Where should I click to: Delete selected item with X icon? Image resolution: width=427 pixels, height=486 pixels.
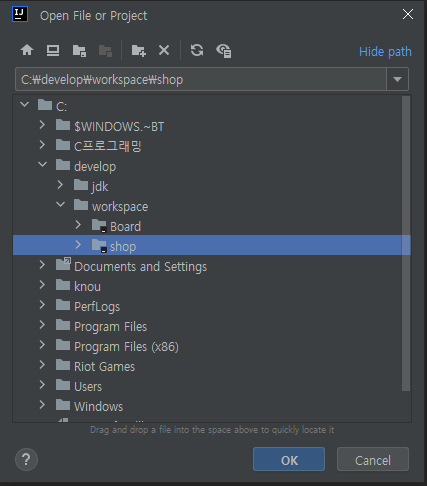164,50
